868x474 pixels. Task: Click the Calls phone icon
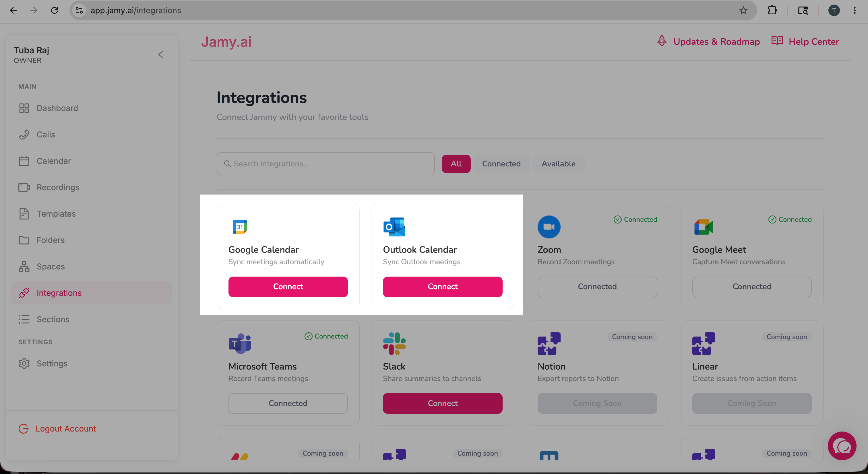pyautogui.click(x=24, y=134)
